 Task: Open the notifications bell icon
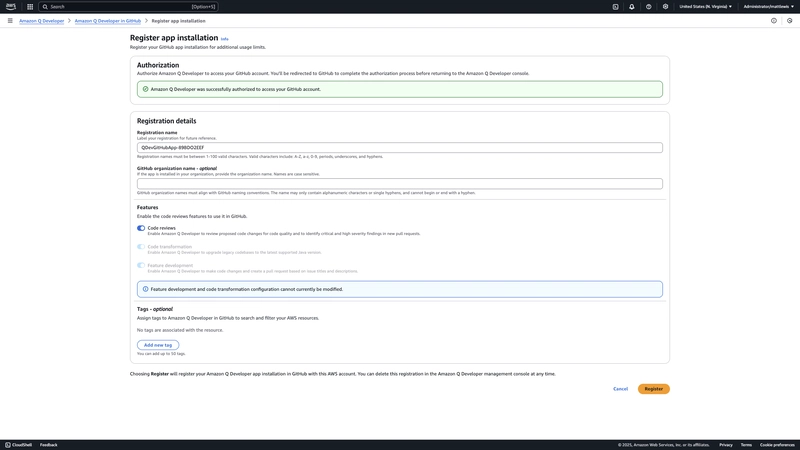click(632, 7)
